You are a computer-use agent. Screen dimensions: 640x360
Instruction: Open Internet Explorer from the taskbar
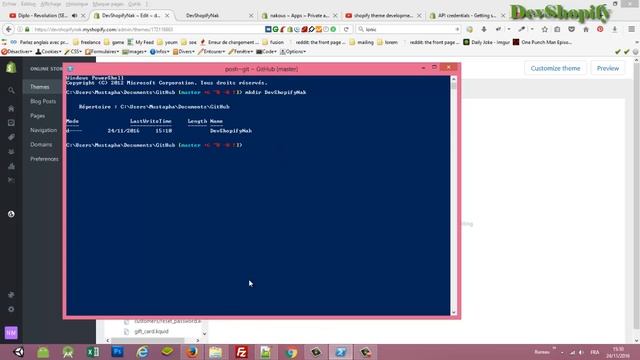(142, 352)
